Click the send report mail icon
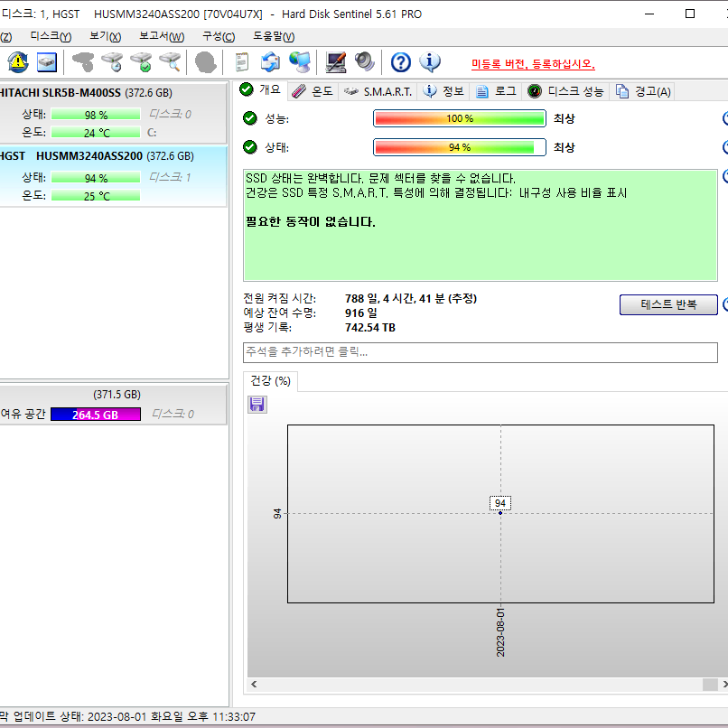This screenshot has height=728, width=728. pos(270,62)
